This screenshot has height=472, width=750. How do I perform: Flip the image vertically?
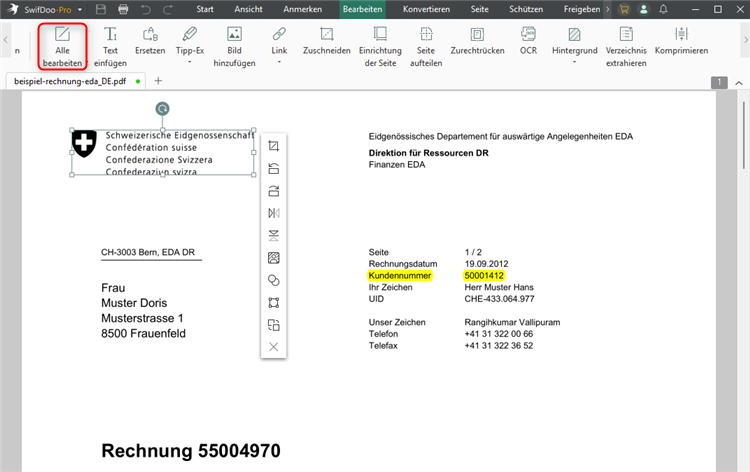(274, 235)
